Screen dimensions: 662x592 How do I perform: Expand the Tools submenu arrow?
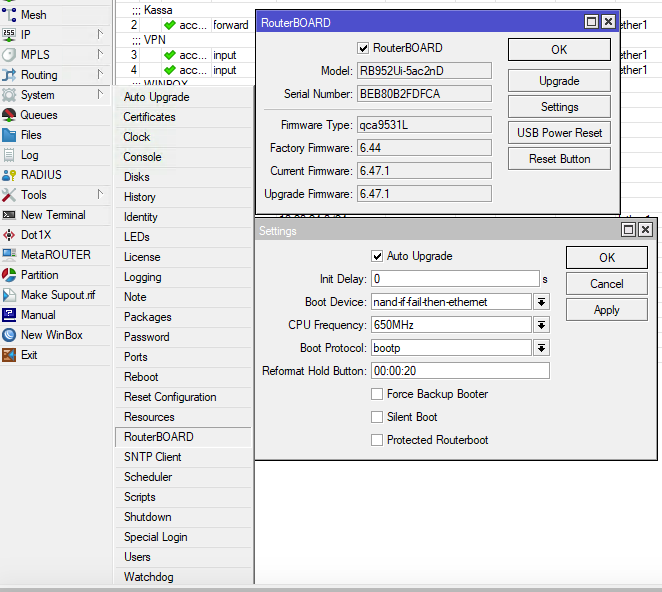coord(100,194)
